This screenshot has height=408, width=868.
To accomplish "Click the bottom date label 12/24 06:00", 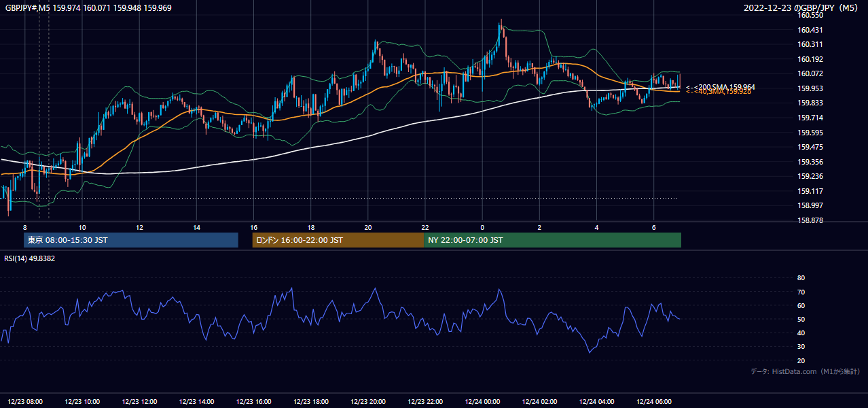I will 653,401.
